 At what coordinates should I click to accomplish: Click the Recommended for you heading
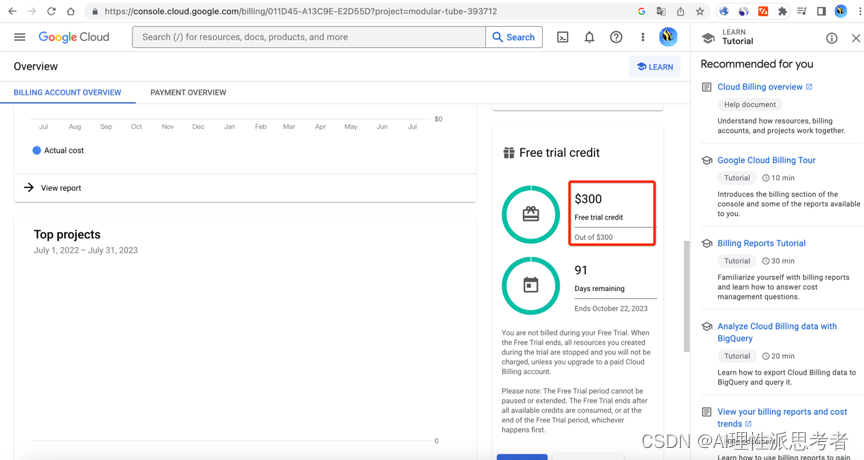pyautogui.click(x=757, y=64)
